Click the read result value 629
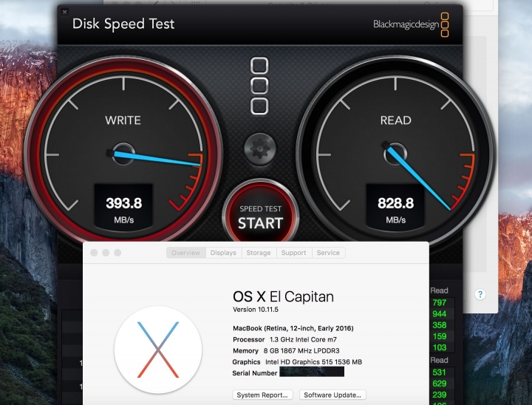Screen dimensions: 532x405 (x=440, y=384)
